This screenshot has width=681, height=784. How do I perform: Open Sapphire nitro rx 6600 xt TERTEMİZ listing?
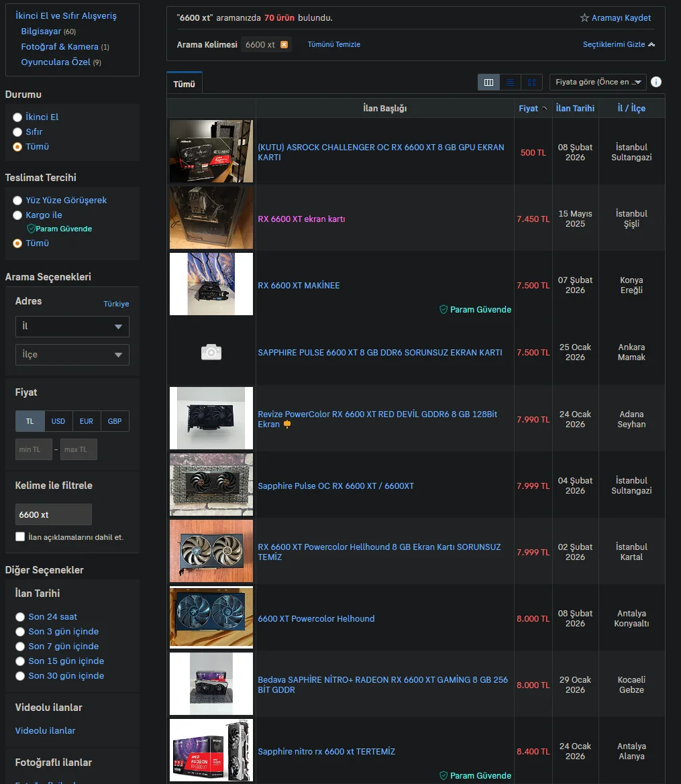[x=326, y=752]
